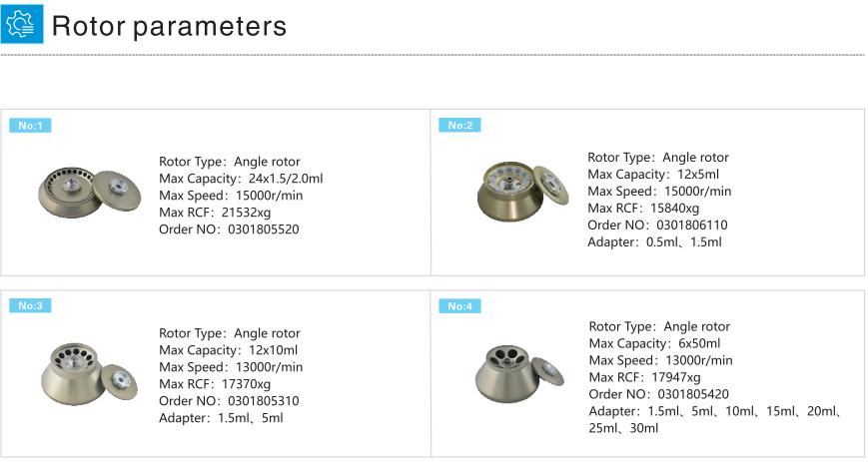868x462 pixels.
Task: Select the No:3 blue label badge
Action: (x=30, y=305)
